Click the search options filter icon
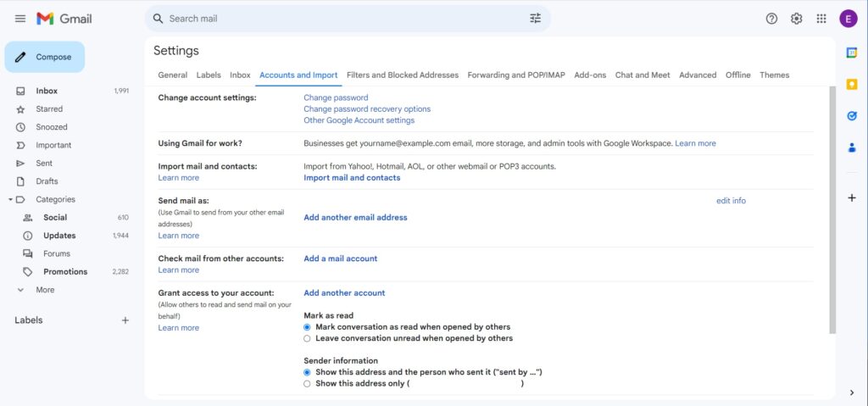 click(536, 19)
